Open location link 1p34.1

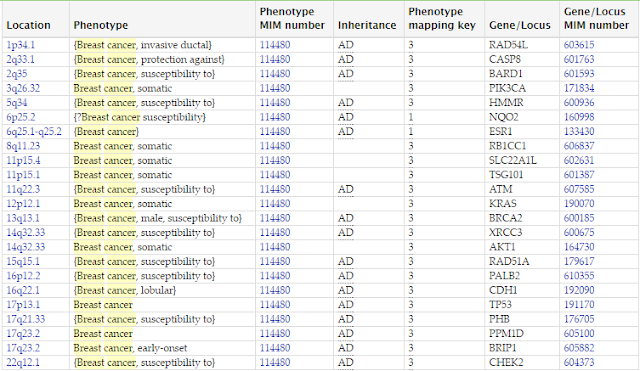point(20,45)
